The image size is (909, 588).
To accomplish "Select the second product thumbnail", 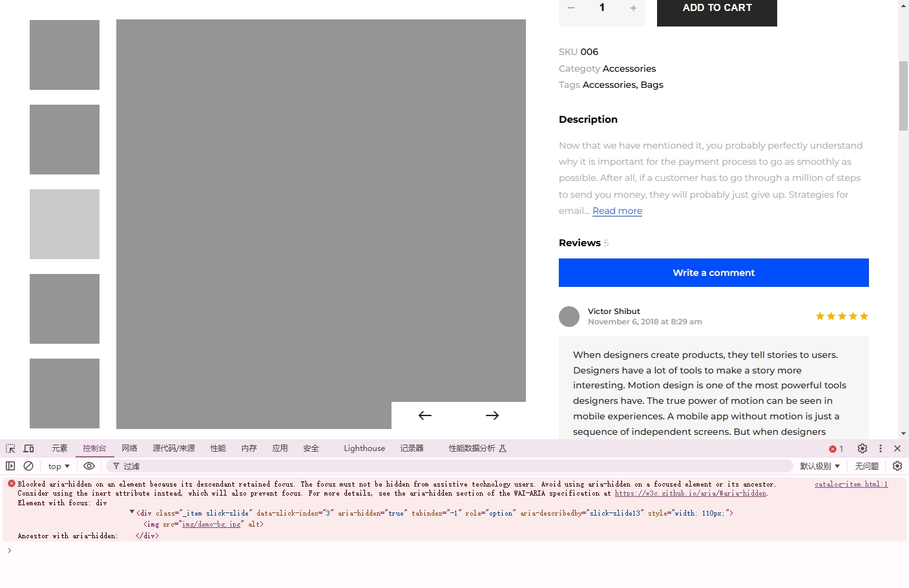I will 65,140.
